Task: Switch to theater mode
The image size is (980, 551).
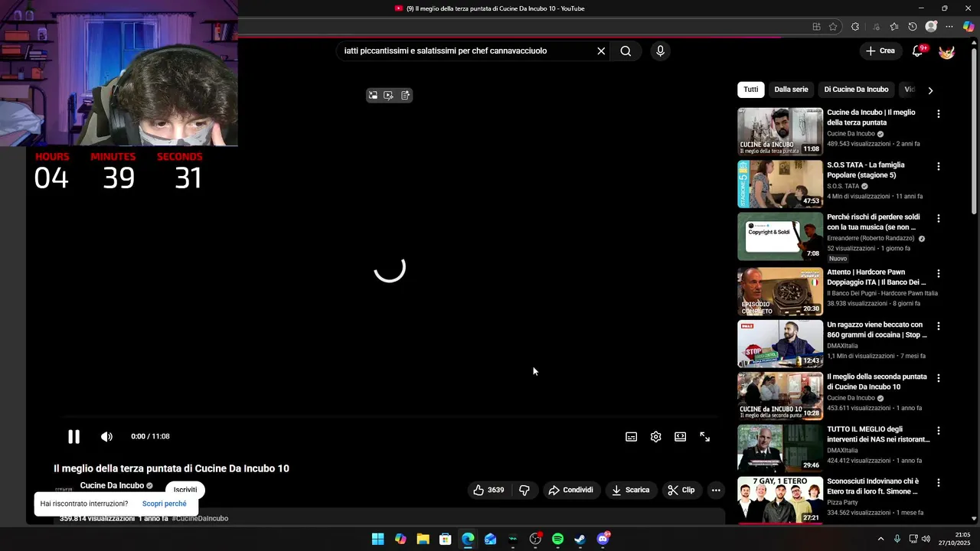Action: [680, 437]
